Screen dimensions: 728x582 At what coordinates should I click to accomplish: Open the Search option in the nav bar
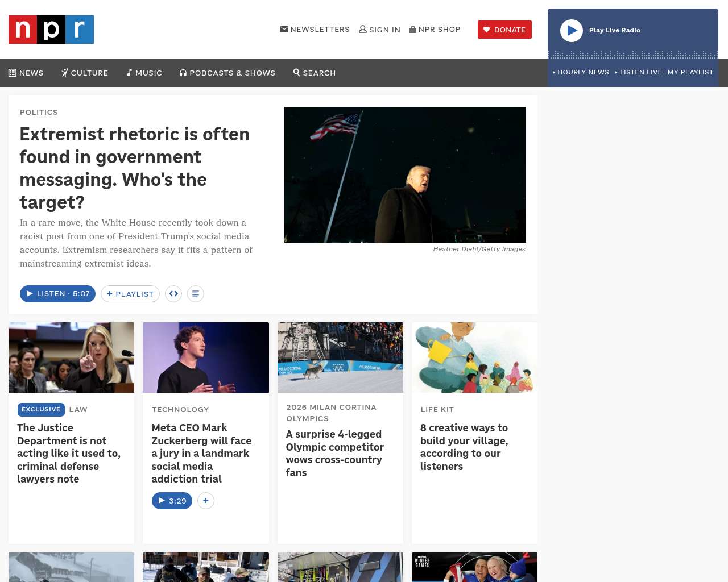tap(315, 73)
